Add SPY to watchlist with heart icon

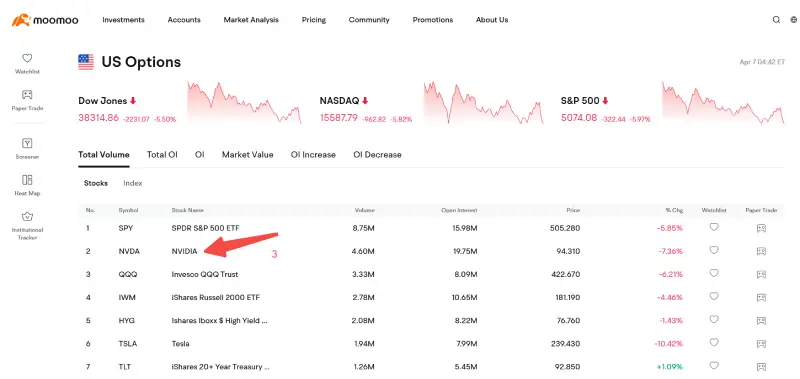point(714,228)
